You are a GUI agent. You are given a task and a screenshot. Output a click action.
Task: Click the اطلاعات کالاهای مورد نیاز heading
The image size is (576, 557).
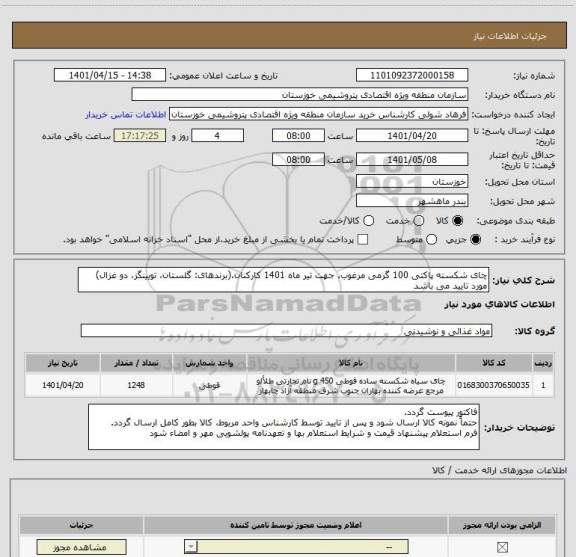click(x=500, y=304)
